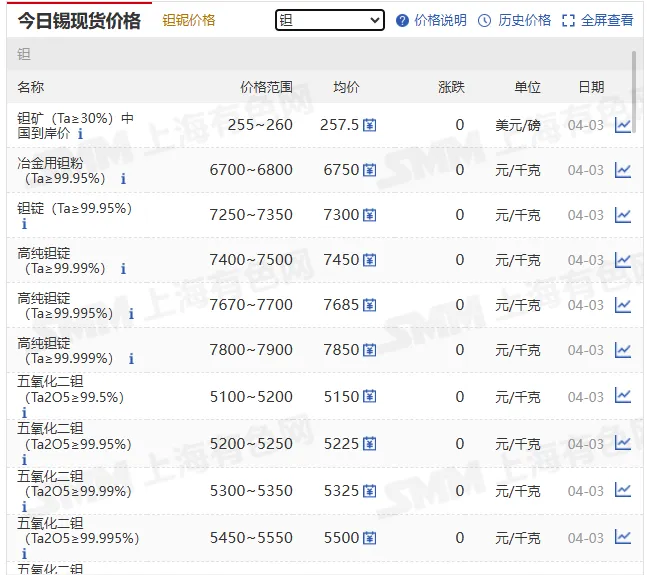Open 历史价格 history prices link

[x=524, y=20]
